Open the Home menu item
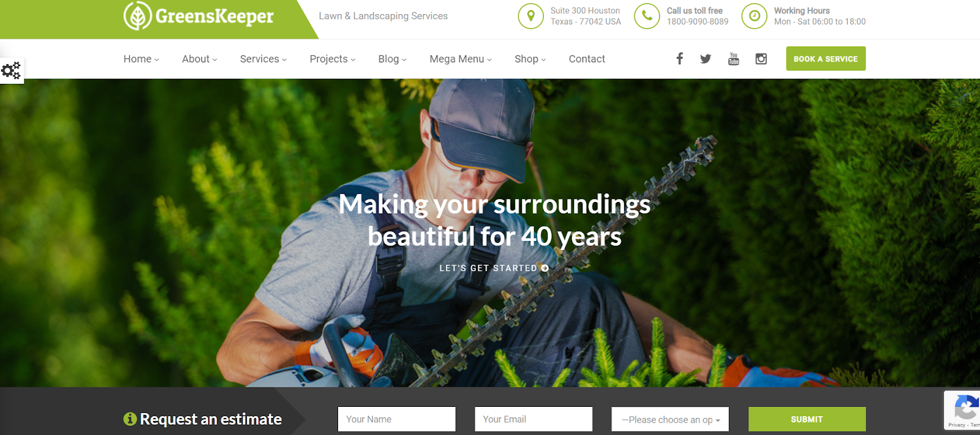This screenshot has height=435, width=980. 141,59
